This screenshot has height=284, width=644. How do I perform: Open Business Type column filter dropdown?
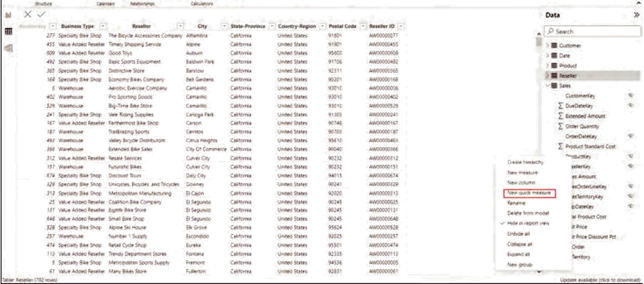tap(104, 26)
